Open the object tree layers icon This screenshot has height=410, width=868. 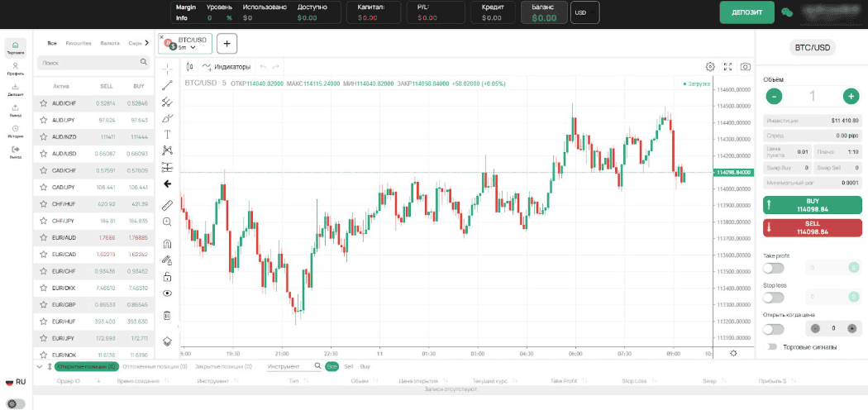click(168, 341)
